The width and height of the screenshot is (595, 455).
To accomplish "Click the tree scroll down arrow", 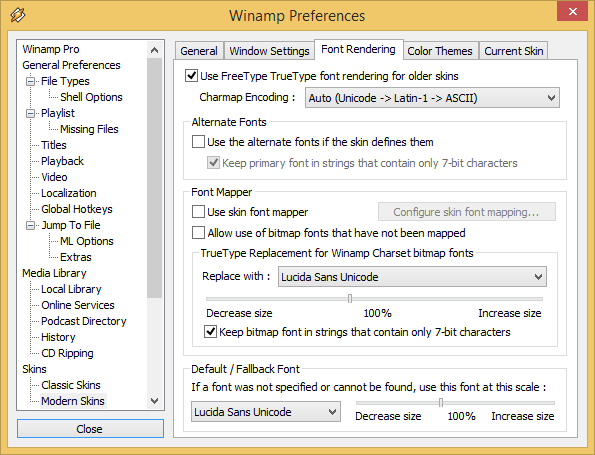I will 154,401.
